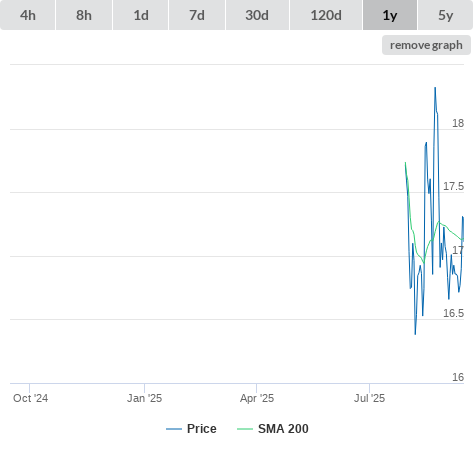The height and width of the screenshot is (455, 474).
Task: Open the 120d time range
Action: 326,15
